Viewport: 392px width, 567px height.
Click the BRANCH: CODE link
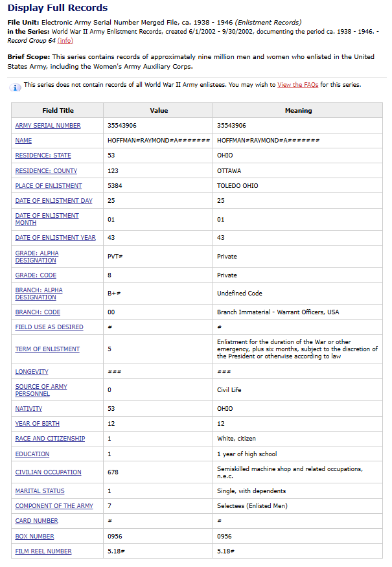tap(38, 312)
